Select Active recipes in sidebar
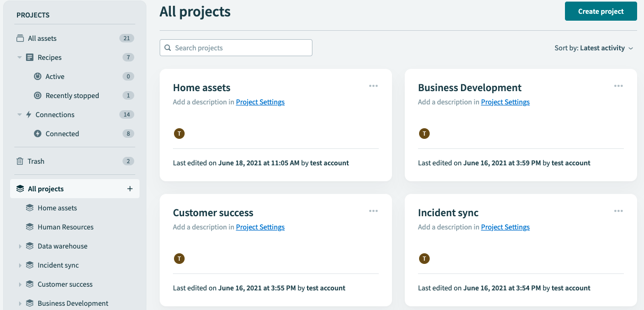 tap(55, 76)
